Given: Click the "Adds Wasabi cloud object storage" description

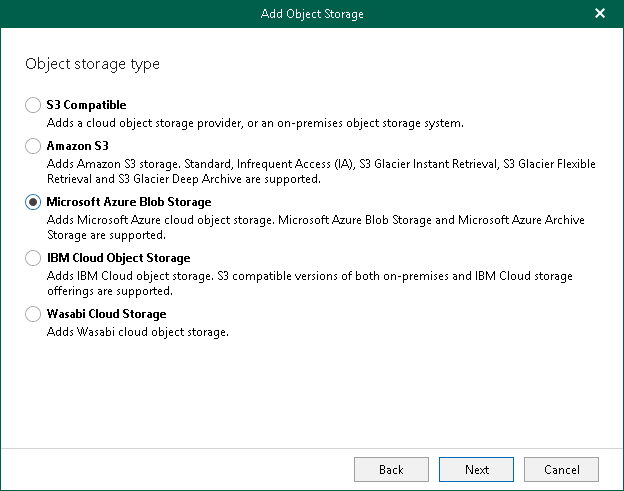Looking at the screenshot, I should click(x=138, y=332).
